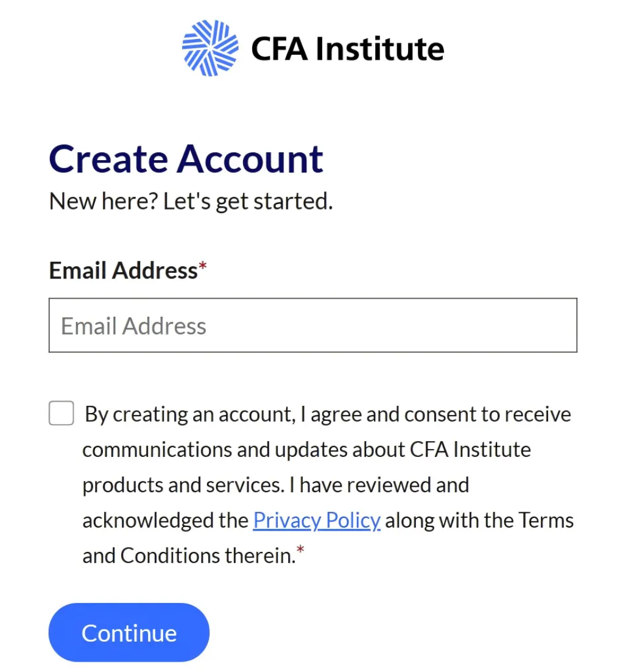Screen dimensions: 631x672
Task: Tick the consent agreement checkbox
Action: [62, 413]
